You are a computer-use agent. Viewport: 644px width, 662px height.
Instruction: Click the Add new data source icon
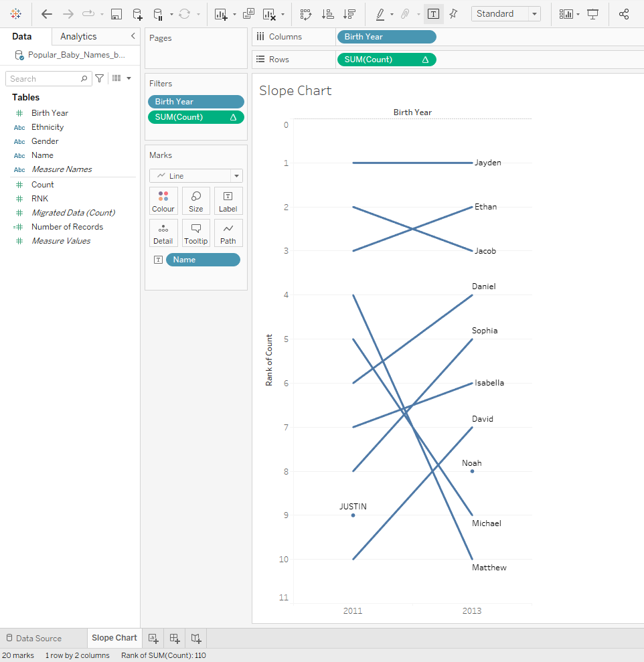click(137, 14)
